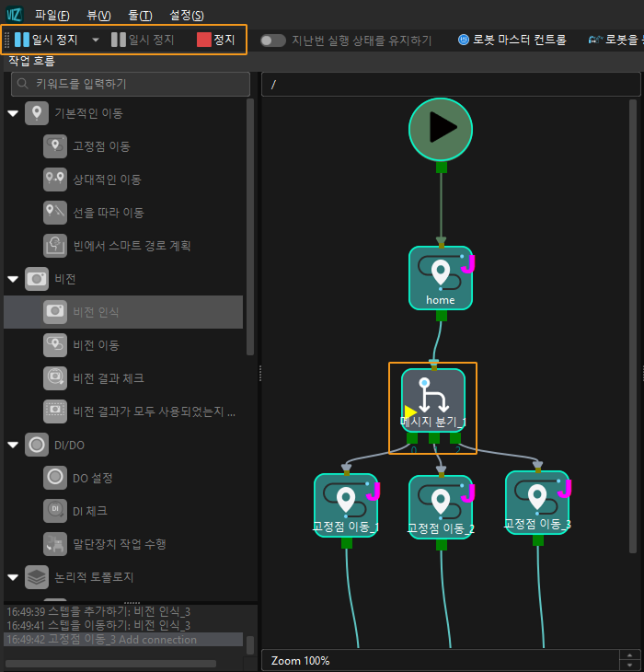The height and width of the screenshot is (672, 644).
Task: Select log entry 16:49:41 스텝을 이동하기
Action: coord(123,626)
